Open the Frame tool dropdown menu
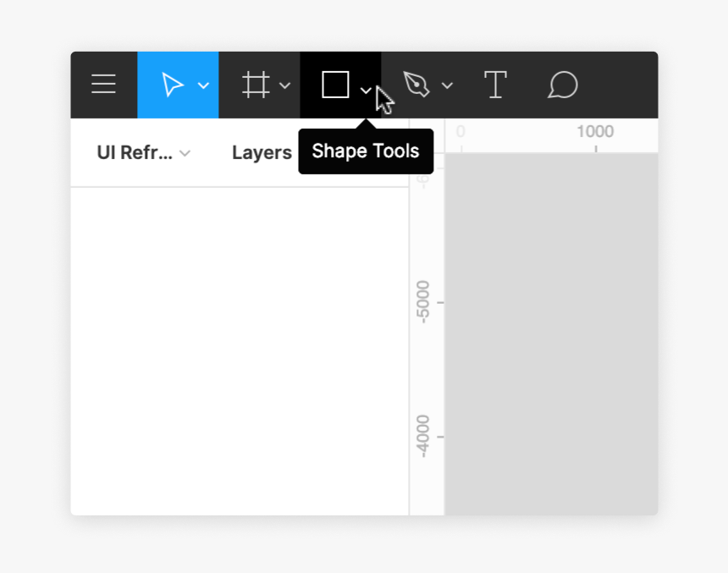The width and height of the screenshot is (728, 573). pos(284,85)
